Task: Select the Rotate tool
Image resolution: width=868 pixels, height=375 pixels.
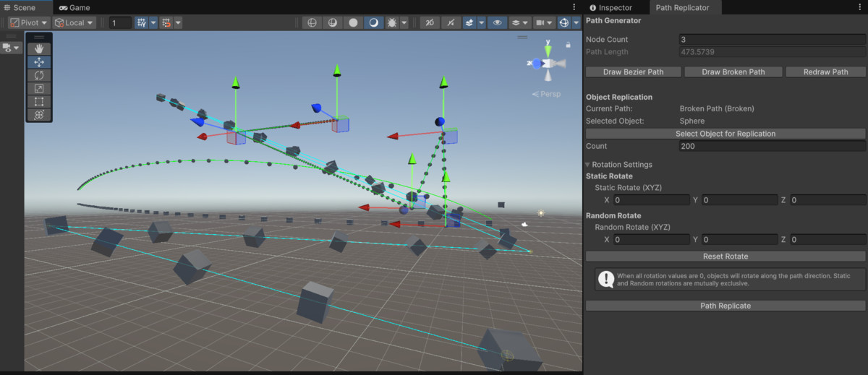Action: point(39,75)
